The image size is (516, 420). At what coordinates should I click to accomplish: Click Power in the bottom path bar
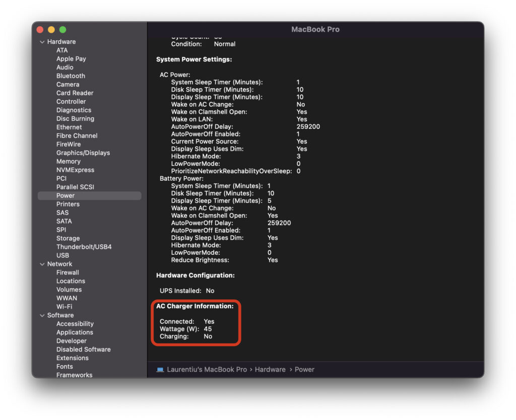point(304,370)
